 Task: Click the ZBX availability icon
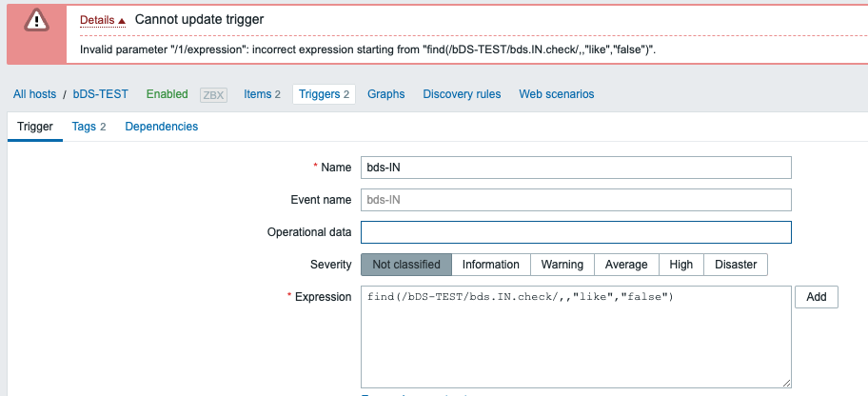(x=213, y=94)
